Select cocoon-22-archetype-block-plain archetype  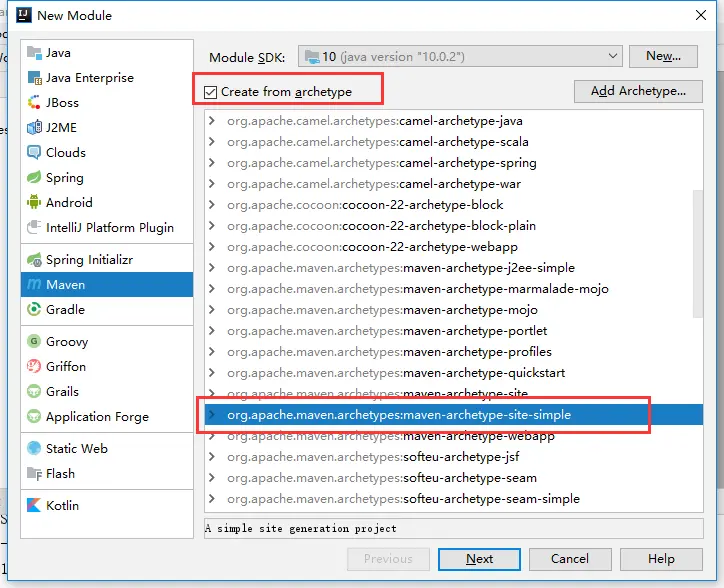(453, 225)
